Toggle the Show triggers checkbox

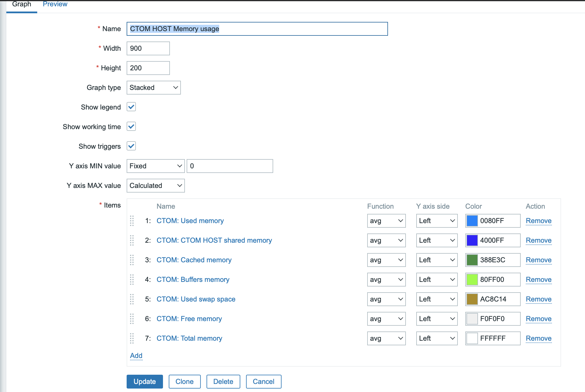pyautogui.click(x=131, y=146)
